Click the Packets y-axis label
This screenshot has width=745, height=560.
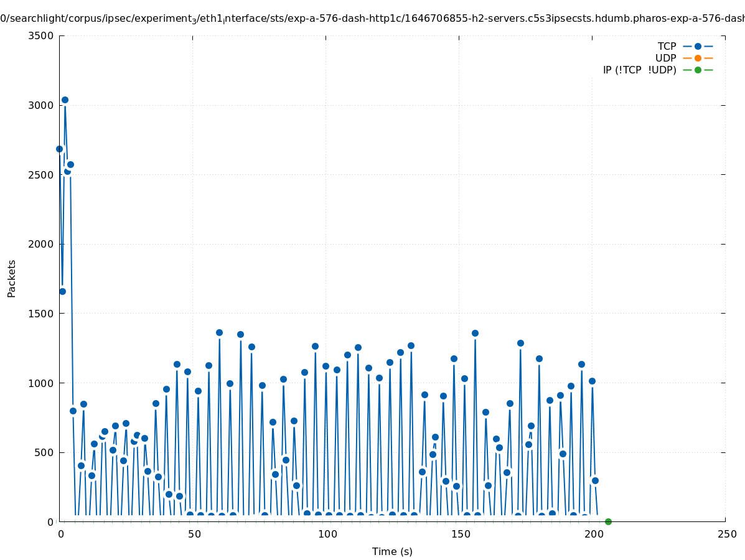[x=12, y=278]
